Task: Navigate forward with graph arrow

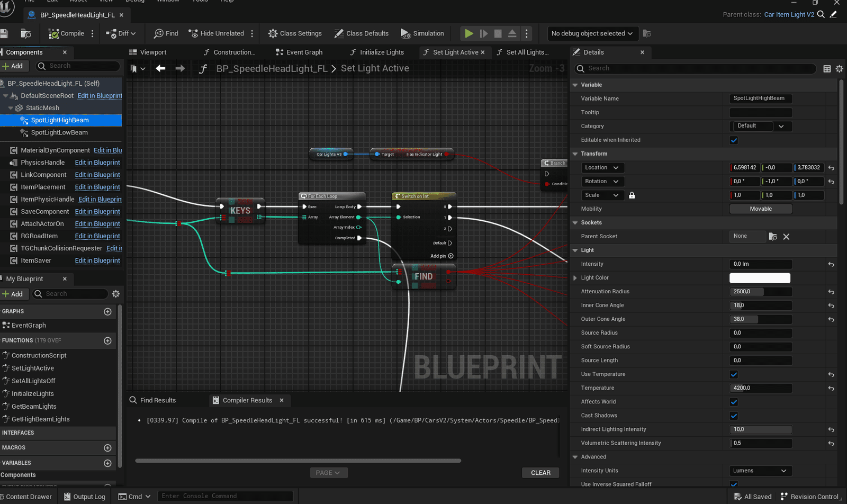Action: click(180, 68)
